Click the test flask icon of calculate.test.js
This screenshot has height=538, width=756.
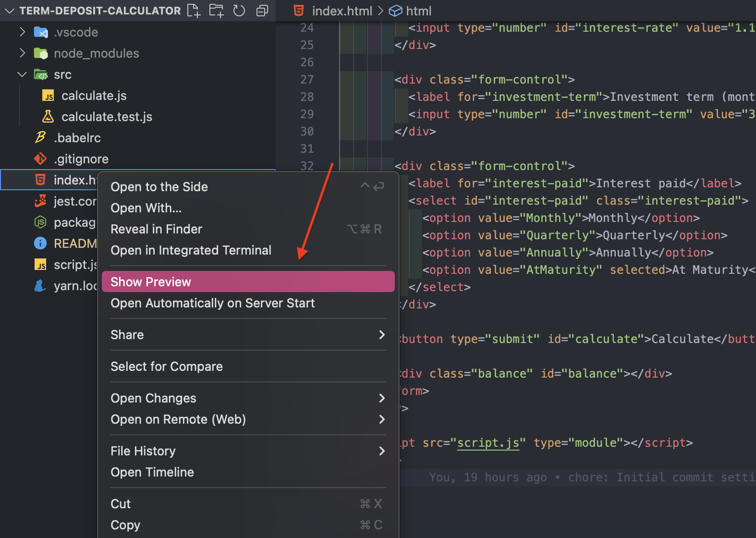click(48, 117)
